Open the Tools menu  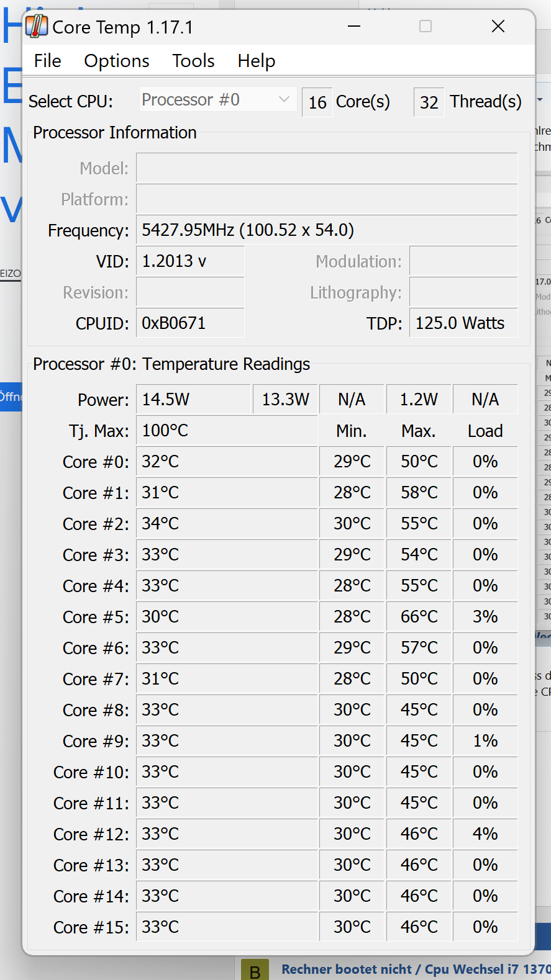(193, 61)
